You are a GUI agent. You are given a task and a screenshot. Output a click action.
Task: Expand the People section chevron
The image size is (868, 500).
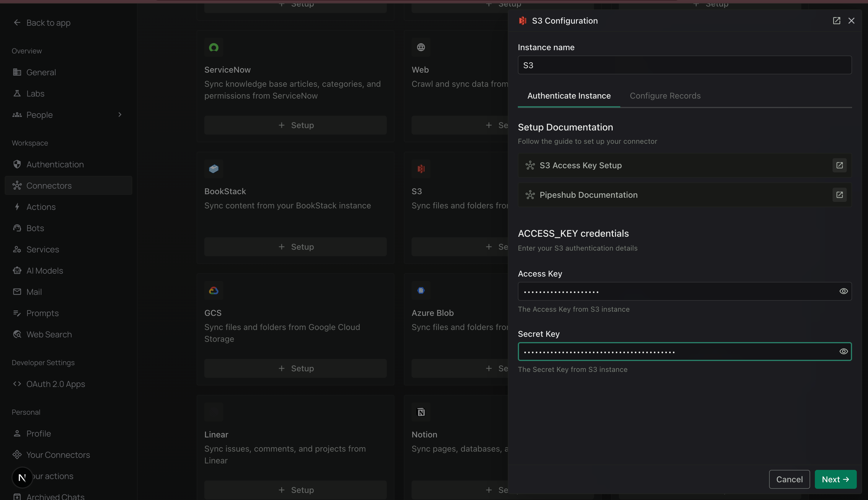coord(120,115)
